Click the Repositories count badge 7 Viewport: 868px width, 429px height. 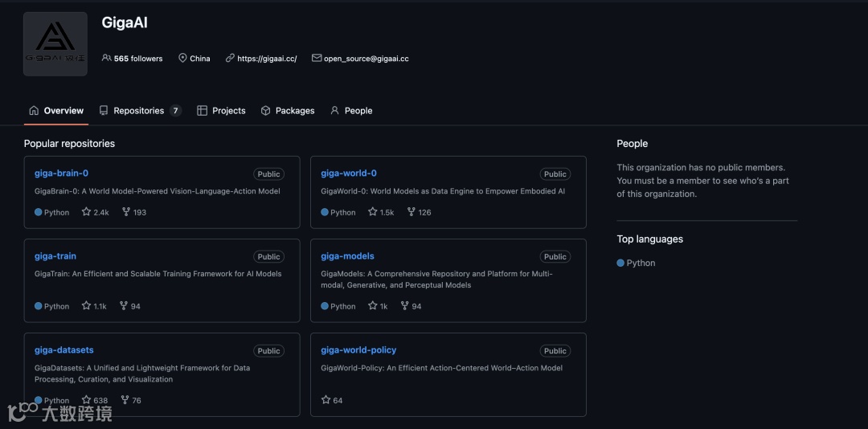coord(175,111)
